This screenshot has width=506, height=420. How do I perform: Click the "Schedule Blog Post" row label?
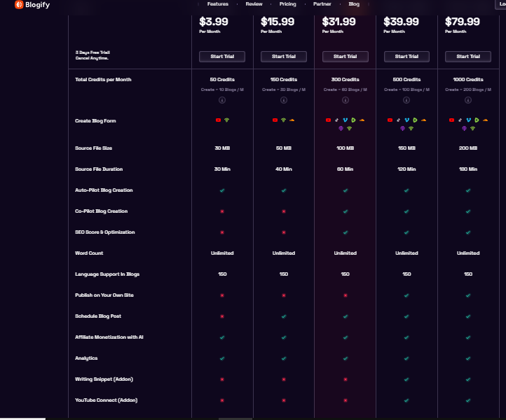tap(98, 316)
